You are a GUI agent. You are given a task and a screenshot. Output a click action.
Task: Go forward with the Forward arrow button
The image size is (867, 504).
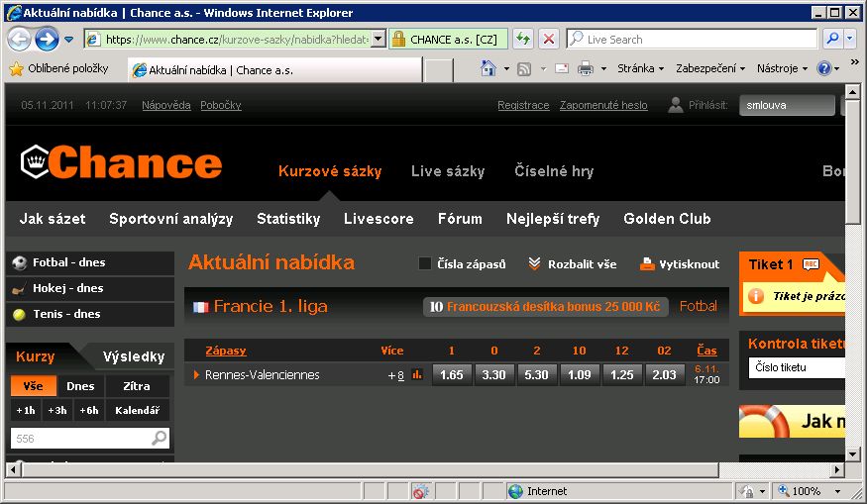(47, 40)
